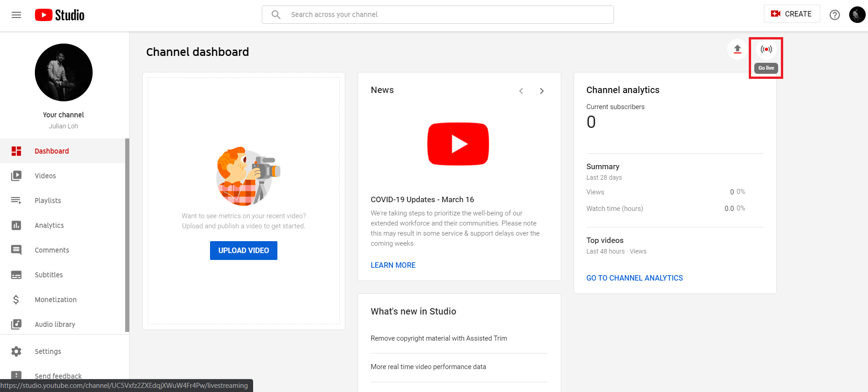This screenshot has height=392, width=868.
Task: Open More real time video performance data
Action: point(428,367)
